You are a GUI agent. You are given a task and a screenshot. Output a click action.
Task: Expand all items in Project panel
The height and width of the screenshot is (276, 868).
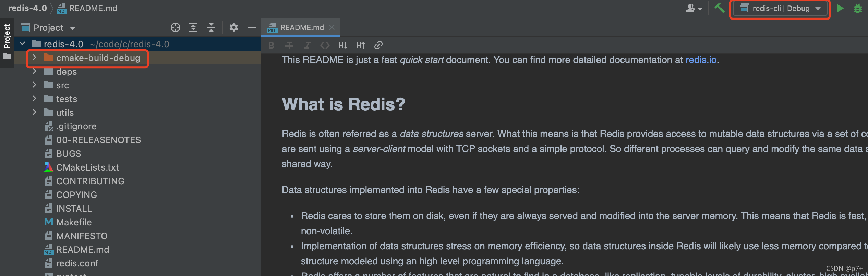tap(193, 27)
